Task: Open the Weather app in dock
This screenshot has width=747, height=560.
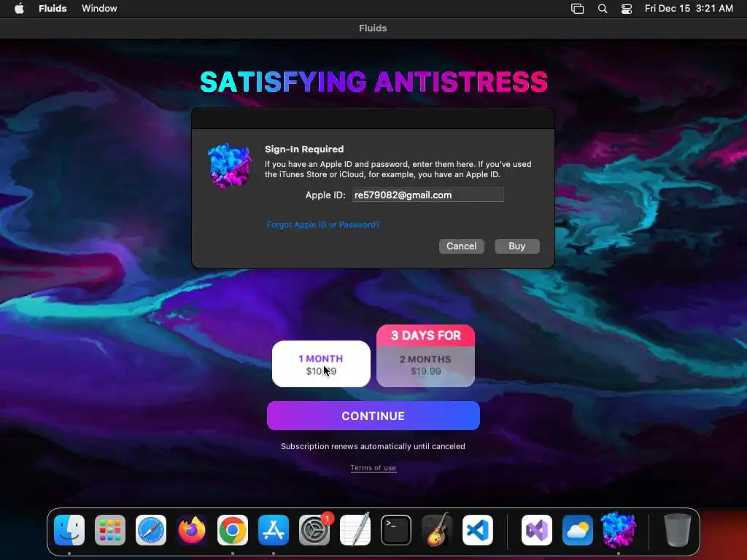Action: [578, 530]
